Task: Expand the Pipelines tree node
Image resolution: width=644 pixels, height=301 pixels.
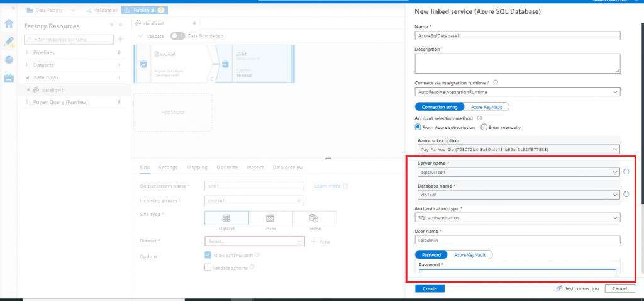Action: 28,53
